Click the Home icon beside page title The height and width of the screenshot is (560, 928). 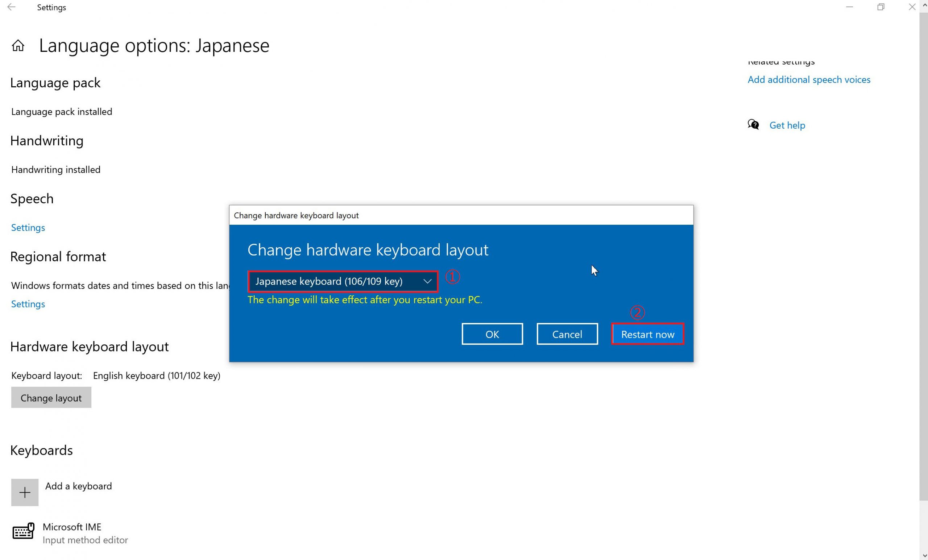[x=18, y=46]
